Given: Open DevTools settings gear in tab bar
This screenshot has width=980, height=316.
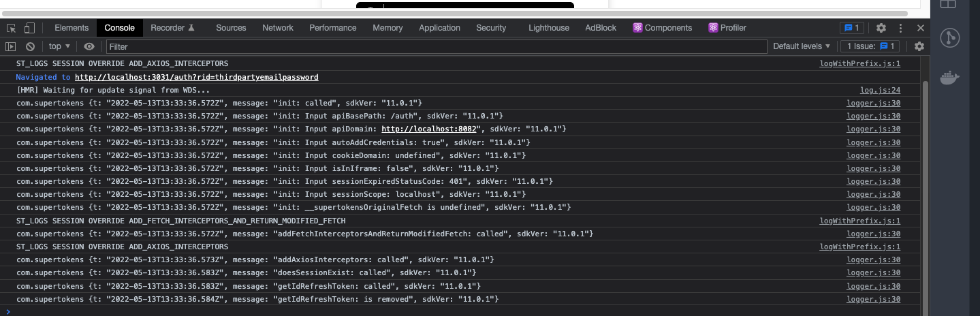Looking at the screenshot, I should pos(881,28).
